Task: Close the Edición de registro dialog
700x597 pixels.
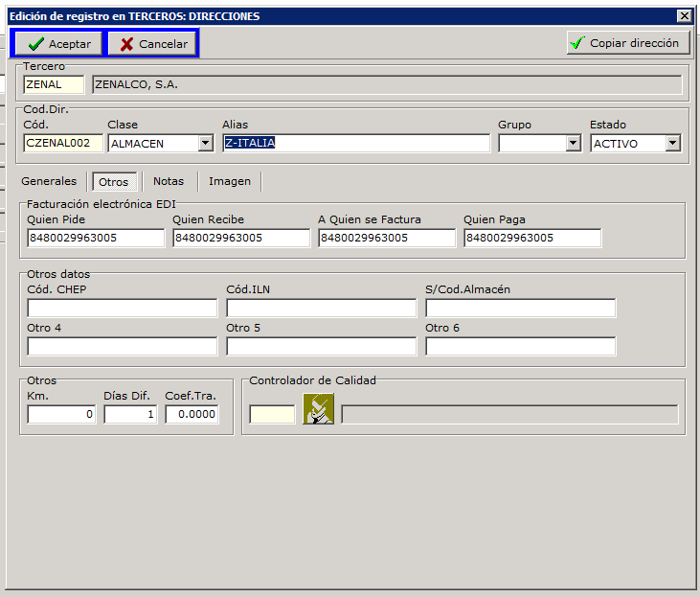Action: pos(683,15)
